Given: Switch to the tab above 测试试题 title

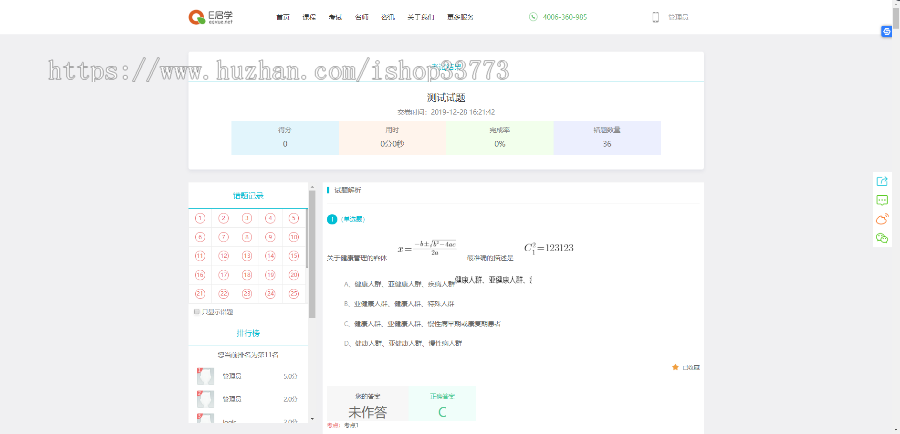Looking at the screenshot, I should point(446,67).
